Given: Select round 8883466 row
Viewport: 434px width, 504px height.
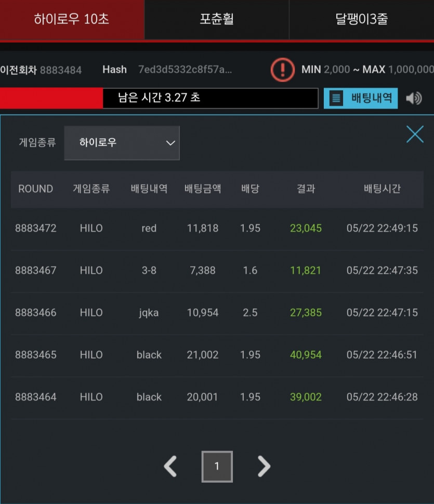Looking at the screenshot, I should [x=217, y=313].
